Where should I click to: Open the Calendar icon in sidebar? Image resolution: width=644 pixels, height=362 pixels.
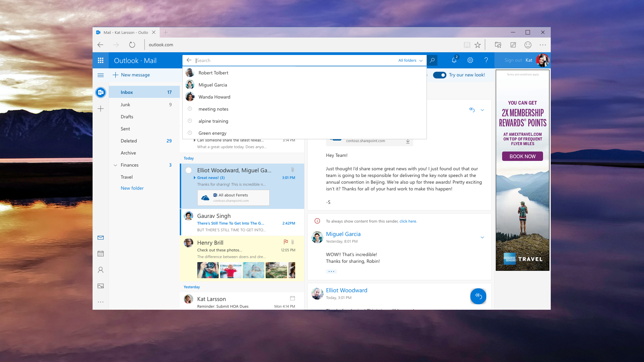pyautogui.click(x=100, y=254)
